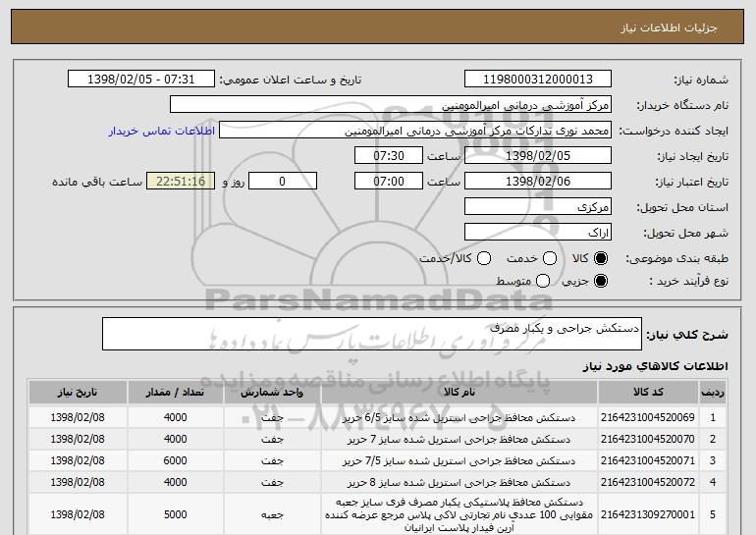Click the request creator name field

[x=415, y=131]
